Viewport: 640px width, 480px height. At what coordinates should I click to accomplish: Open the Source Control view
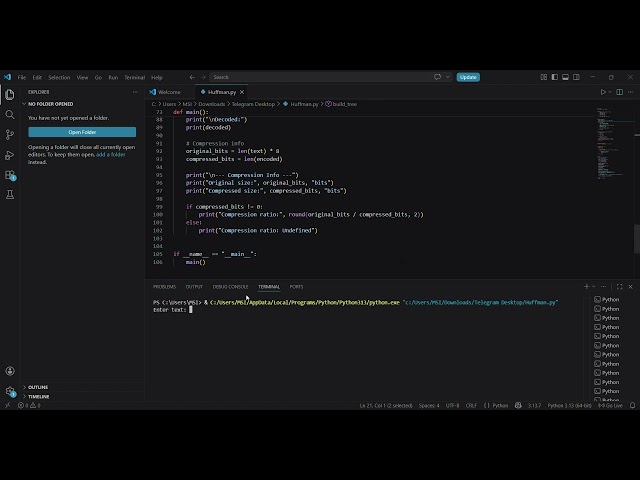[10, 135]
